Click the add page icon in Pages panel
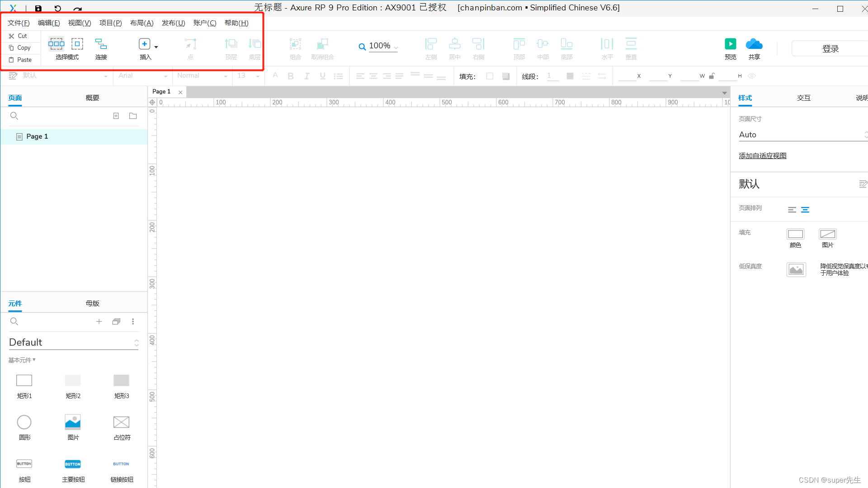The image size is (868, 488). pos(116,116)
